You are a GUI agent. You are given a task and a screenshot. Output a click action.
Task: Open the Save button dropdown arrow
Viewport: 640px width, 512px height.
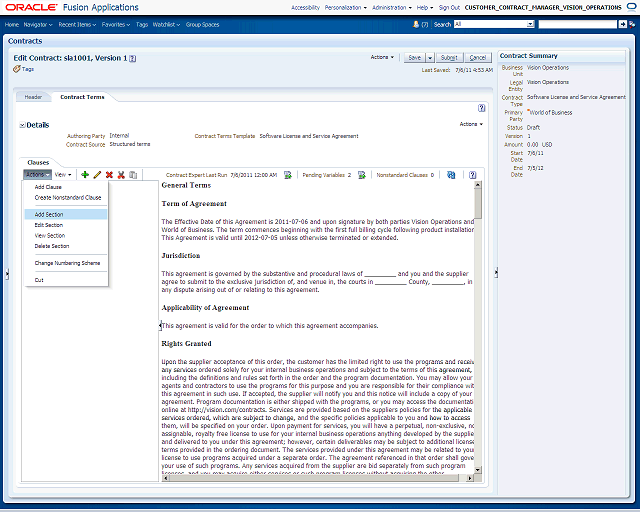pos(430,58)
